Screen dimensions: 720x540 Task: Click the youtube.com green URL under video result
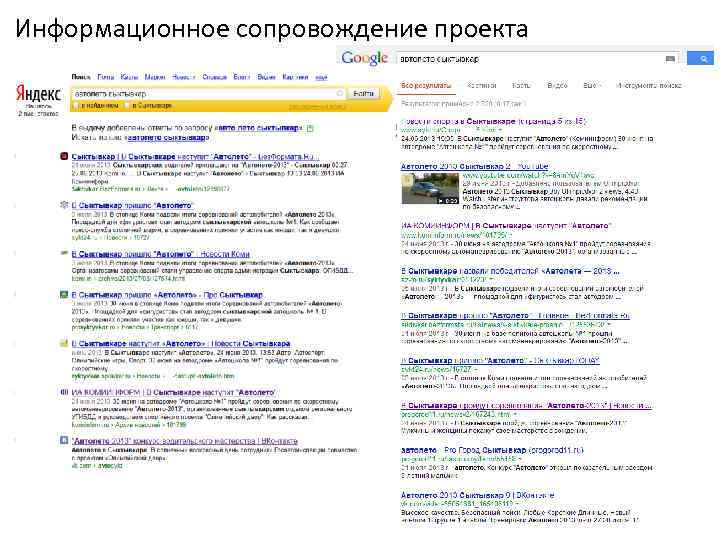click(x=529, y=175)
